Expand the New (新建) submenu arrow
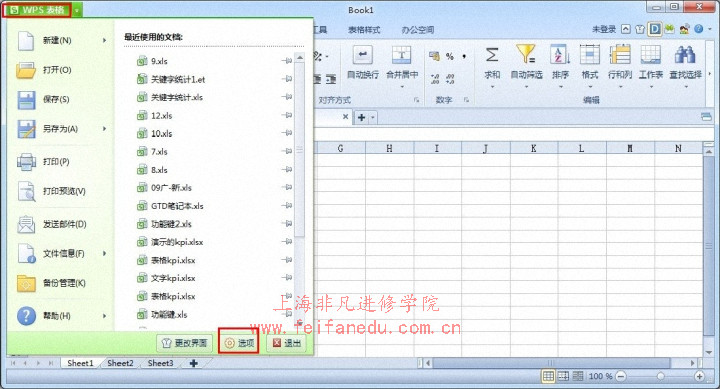720x389 pixels. (x=105, y=40)
